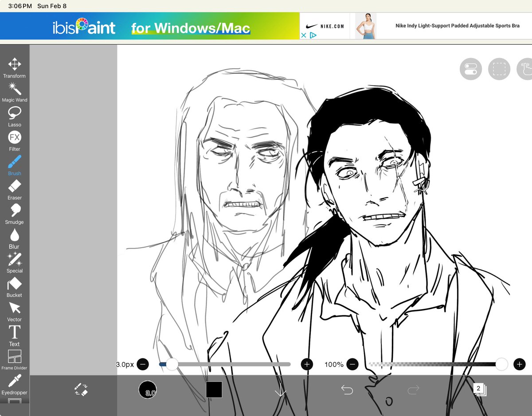Select the Magic Wand tool
This screenshot has width=532, height=416.
pos(15,92)
